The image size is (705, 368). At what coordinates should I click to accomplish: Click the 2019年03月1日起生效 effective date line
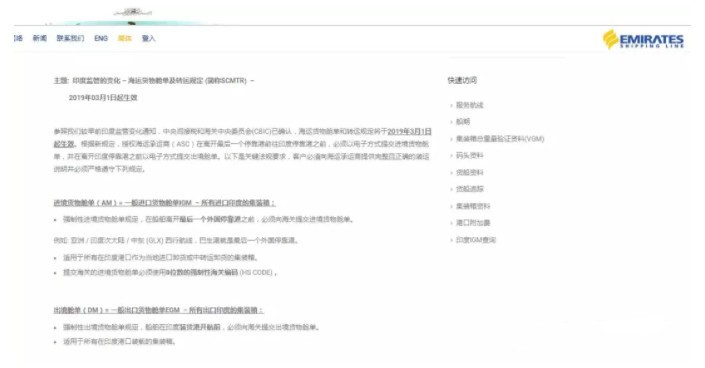103,98
